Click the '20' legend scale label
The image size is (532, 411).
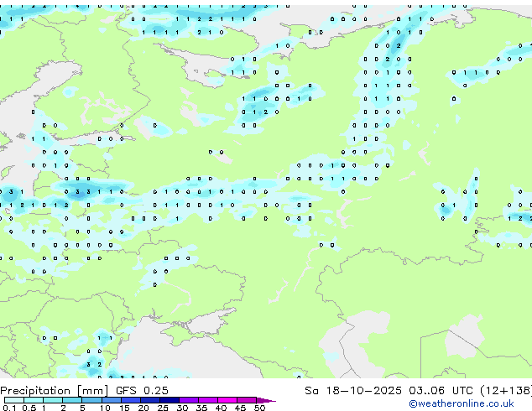(x=143, y=408)
